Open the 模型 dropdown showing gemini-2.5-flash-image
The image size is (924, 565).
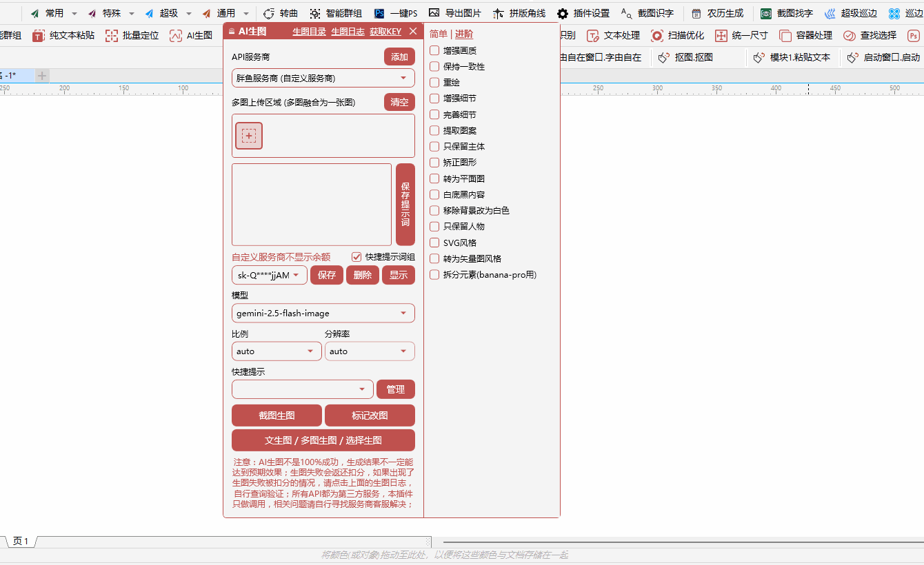point(323,313)
